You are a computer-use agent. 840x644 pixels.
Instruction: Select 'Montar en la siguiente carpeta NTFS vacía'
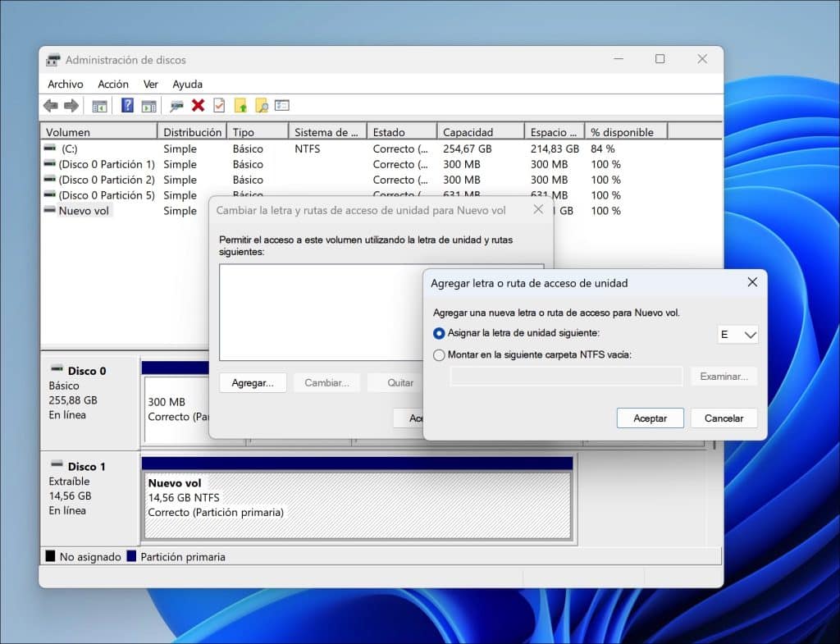pyautogui.click(x=439, y=354)
